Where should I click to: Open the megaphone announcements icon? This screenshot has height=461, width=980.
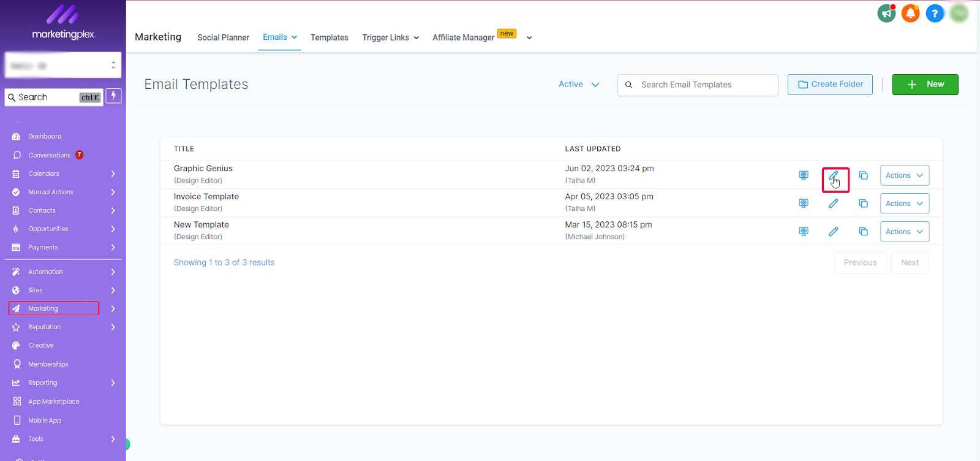(x=886, y=13)
